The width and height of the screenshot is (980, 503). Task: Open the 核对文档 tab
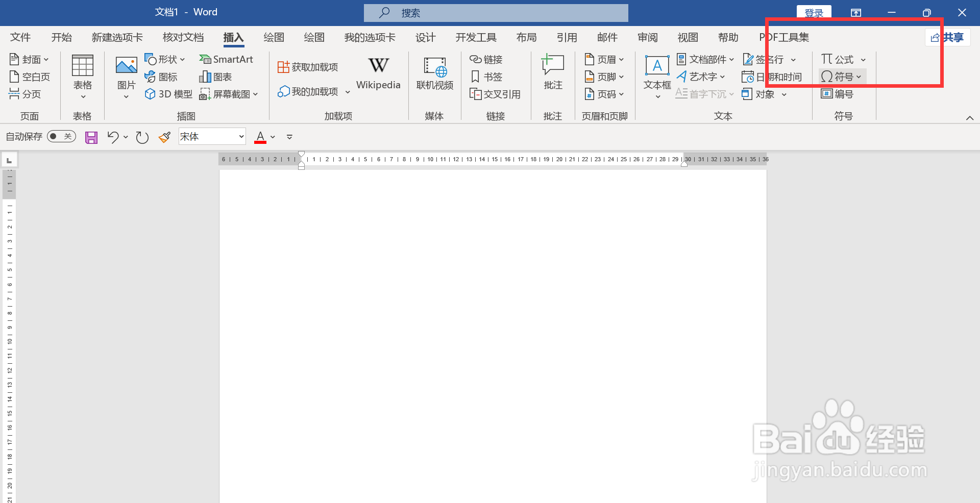pos(183,37)
